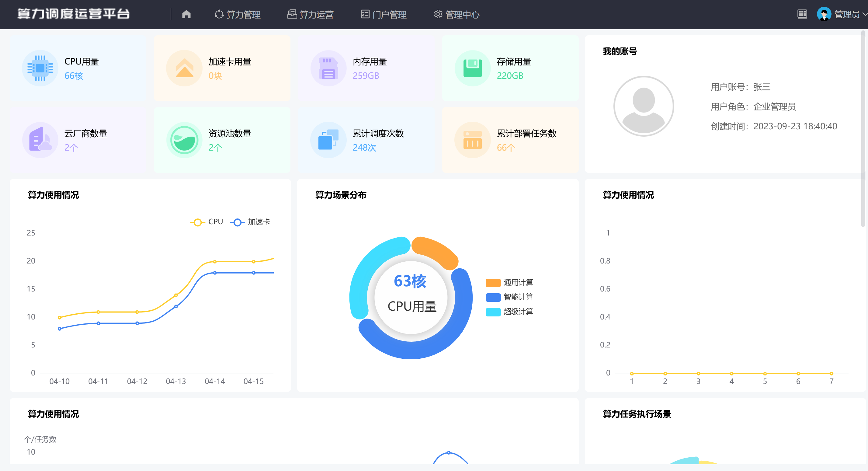
Task: Click the 我的账号 user avatar image
Action: point(644,106)
